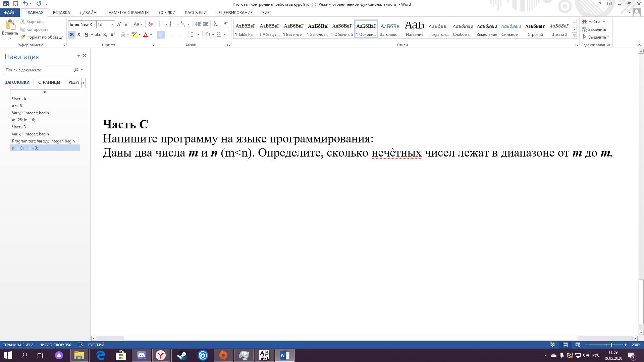This screenshot has height=362, width=644.
Task: Switch to РЕЦЕНЗИРОВАНИЕ tab
Action: click(234, 12)
